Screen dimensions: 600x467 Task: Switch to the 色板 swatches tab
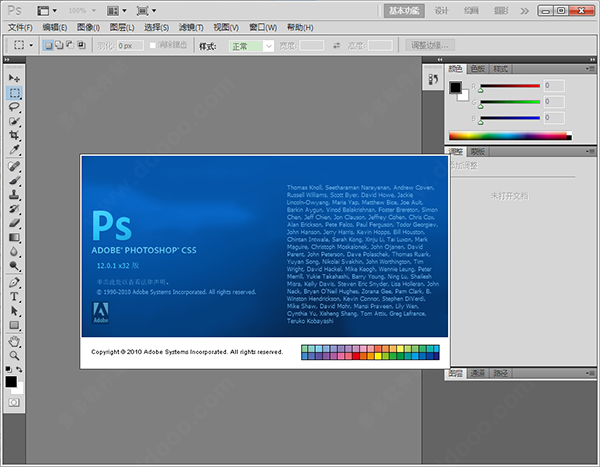(478, 69)
